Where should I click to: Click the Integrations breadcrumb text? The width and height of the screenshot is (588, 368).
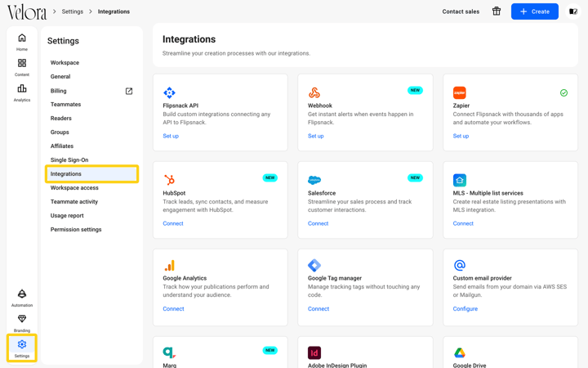click(x=114, y=11)
